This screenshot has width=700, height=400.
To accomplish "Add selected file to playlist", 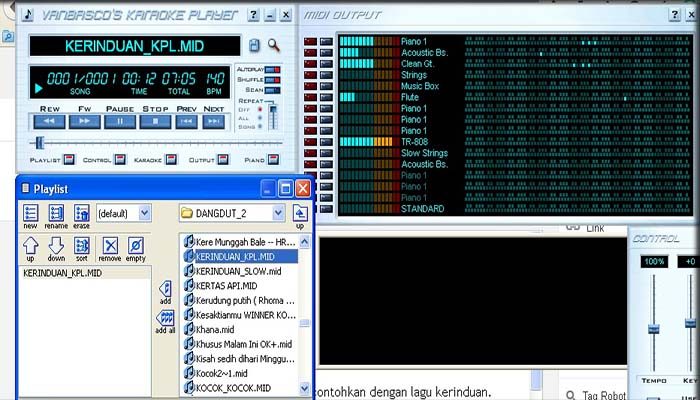I will tap(165, 293).
